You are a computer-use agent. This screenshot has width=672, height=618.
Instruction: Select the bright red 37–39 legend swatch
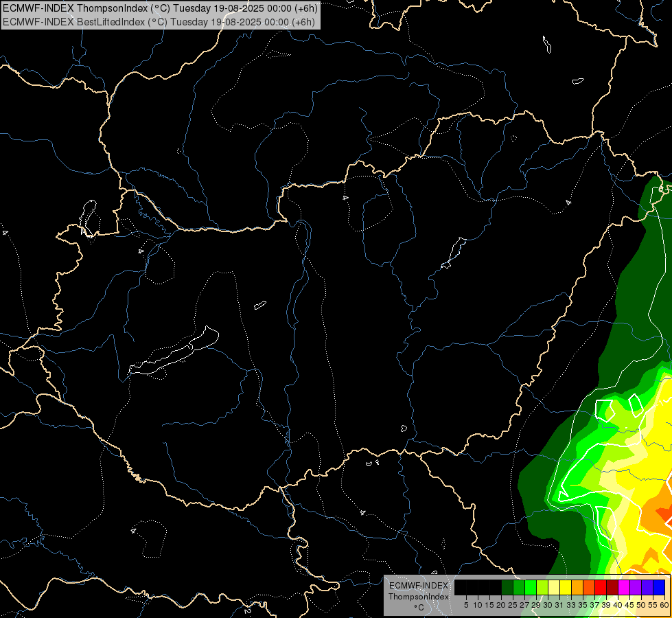click(x=601, y=588)
